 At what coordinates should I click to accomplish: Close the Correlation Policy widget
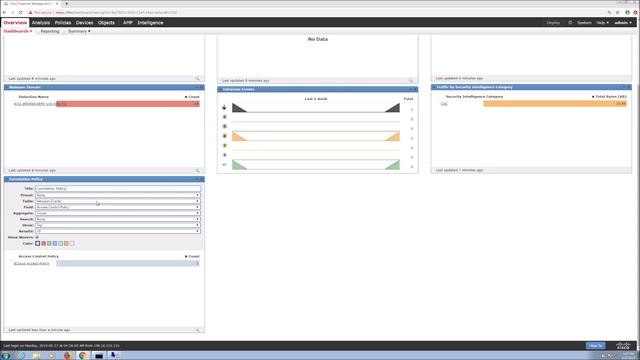[x=202, y=179]
